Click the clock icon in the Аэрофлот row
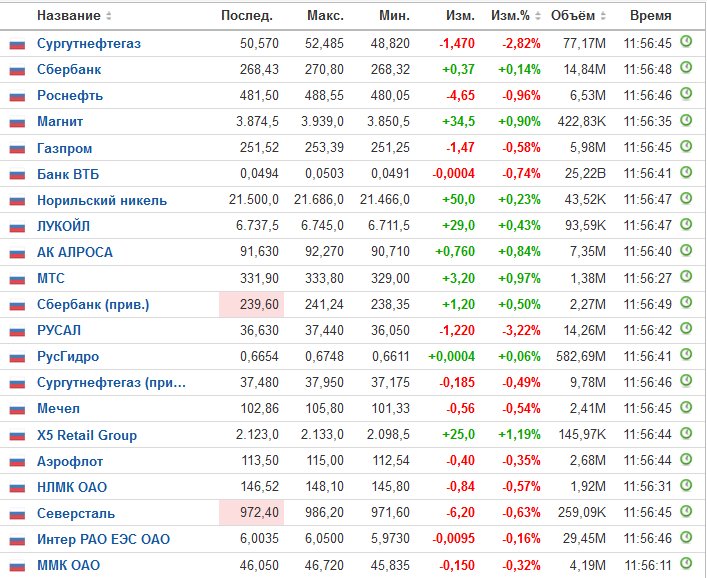The height and width of the screenshot is (578, 707). (x=686, y=459)
